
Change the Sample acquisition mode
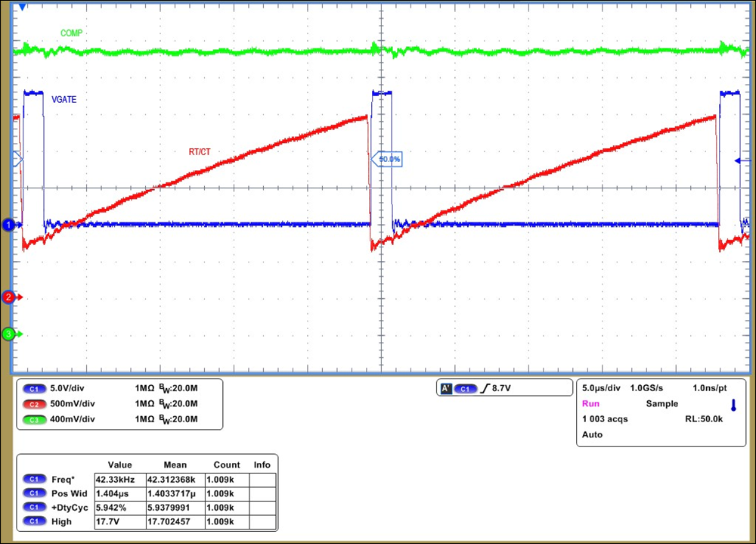click(x=661, y=403)
